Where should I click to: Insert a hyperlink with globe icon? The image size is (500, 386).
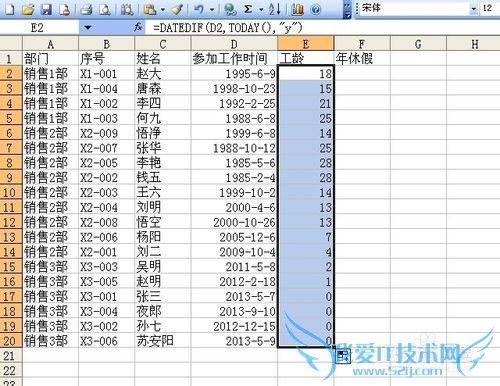pyautogui.click(x=230, y=9)
